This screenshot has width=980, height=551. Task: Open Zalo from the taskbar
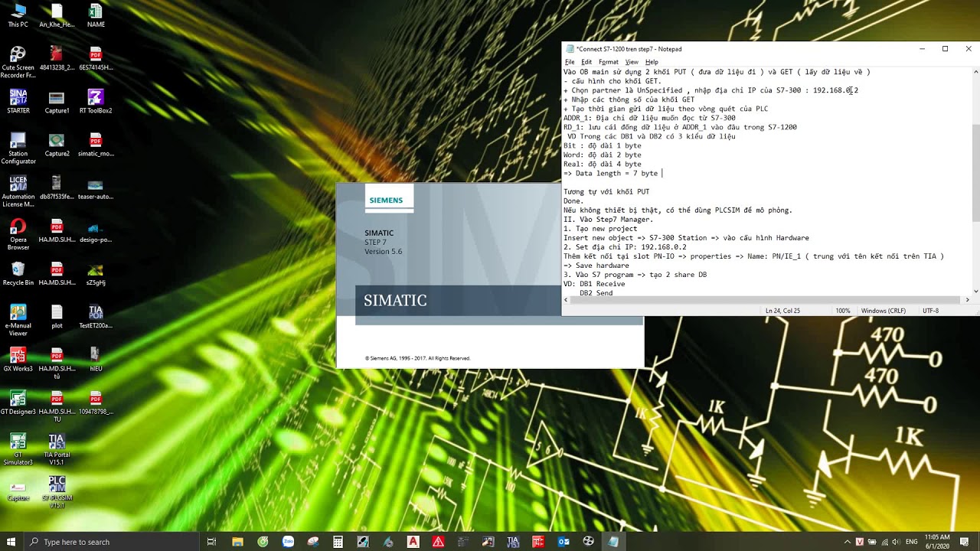[x=288, y=542]
